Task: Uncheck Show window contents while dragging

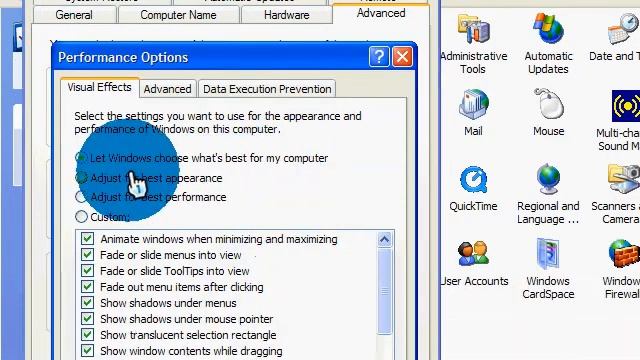Action: point(87,351)
